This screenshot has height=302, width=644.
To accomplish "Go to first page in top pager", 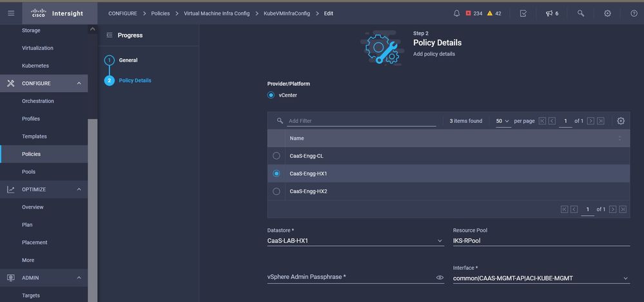I will pos(542,121).
